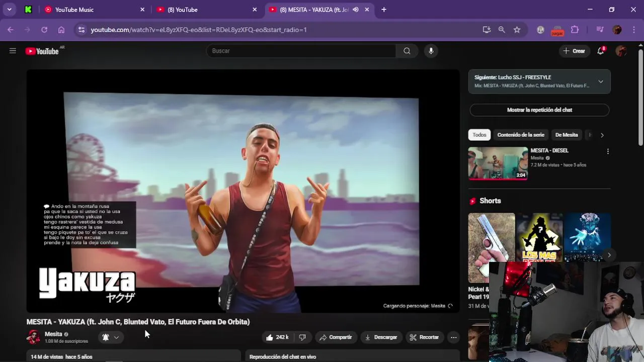Screen dimensions: 644x362
Task: Show next Shorts with the right arrow
Action: [609, 255]
